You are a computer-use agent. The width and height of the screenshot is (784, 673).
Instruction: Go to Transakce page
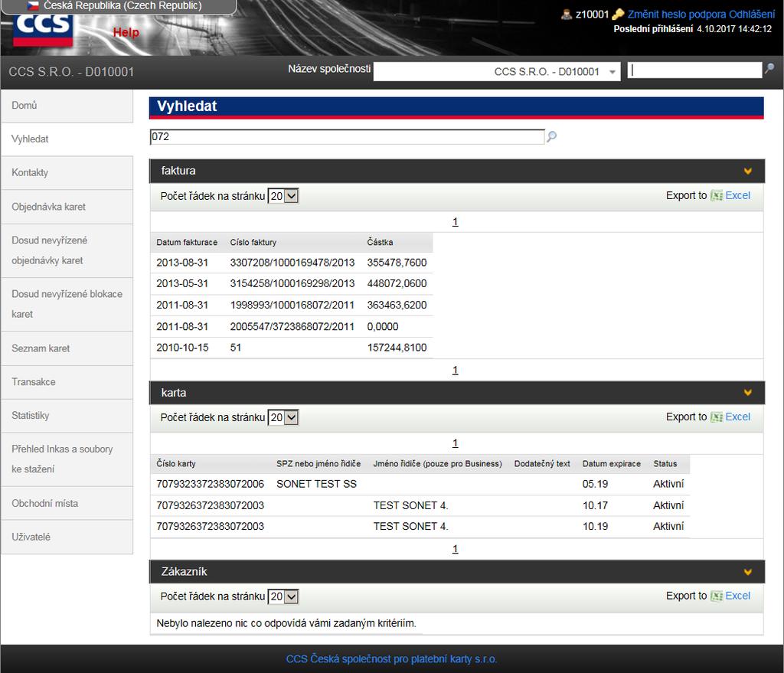(x=67, y=382)
